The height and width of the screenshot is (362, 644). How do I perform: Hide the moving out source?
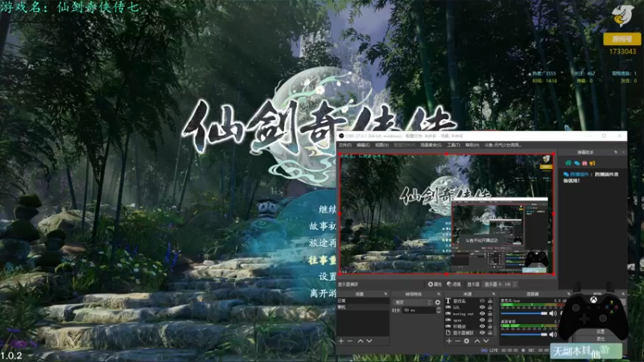pos(482,314)
